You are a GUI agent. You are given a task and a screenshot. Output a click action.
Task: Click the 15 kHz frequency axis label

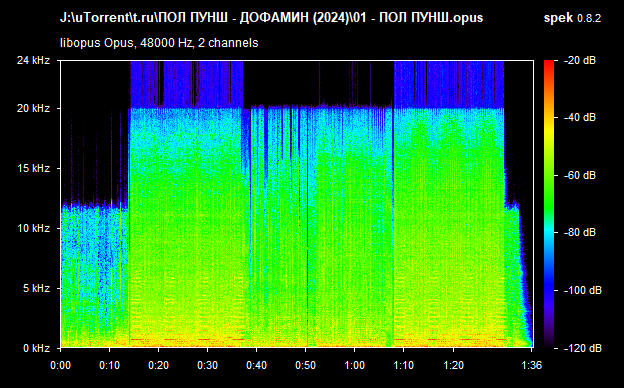click(x=33, y=168)
